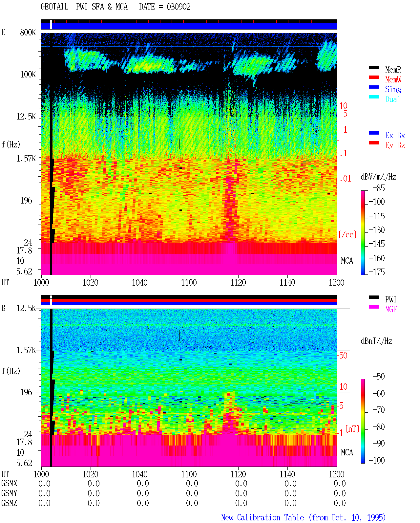Click the MGF legend label
The height and width of the screenshot is (523, 420).
click(391, 309)
